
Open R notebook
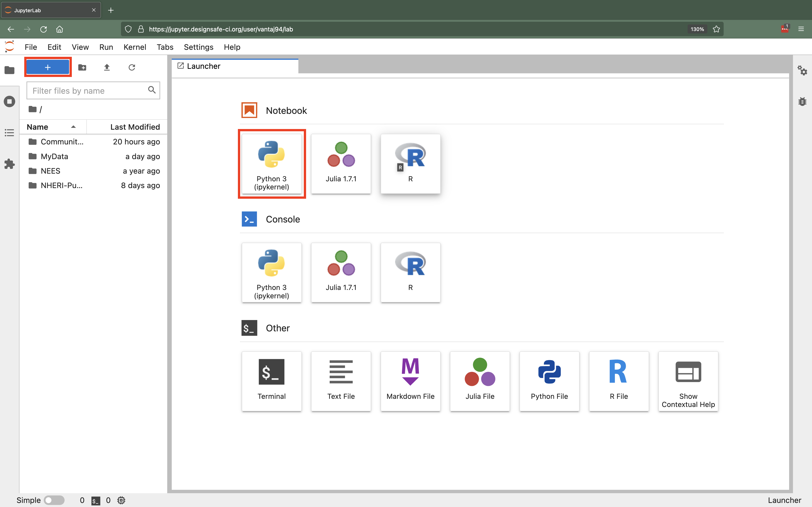[410, 164]
